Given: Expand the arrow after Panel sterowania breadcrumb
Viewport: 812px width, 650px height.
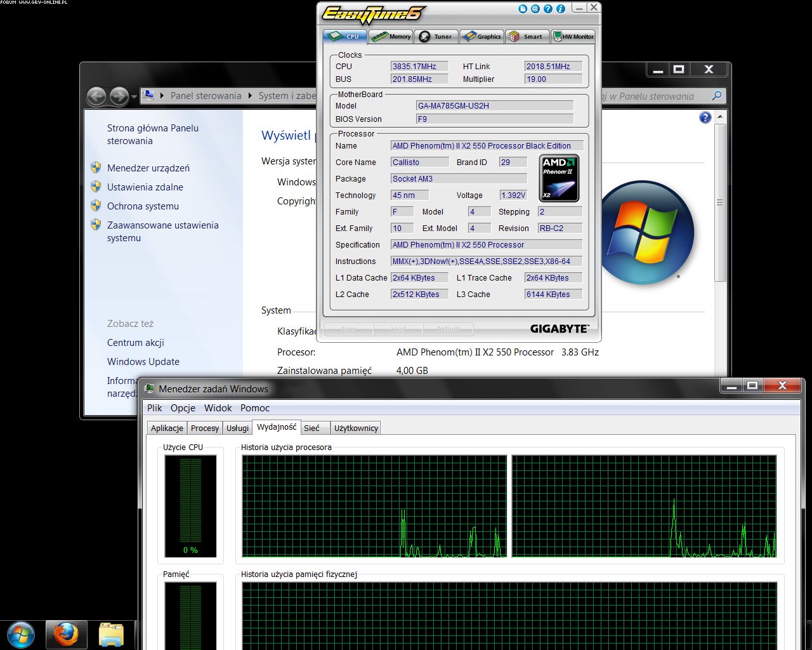Looking at the screenshot, I should (x=250, y=96).
